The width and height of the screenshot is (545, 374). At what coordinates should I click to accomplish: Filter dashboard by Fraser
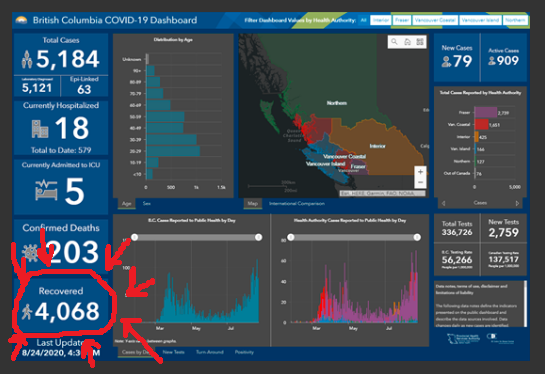tap(402, 20)
